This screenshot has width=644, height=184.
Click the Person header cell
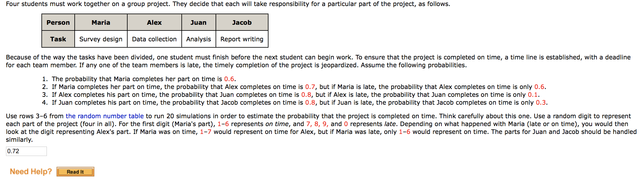pyautogui.click(x=58, y=22)
